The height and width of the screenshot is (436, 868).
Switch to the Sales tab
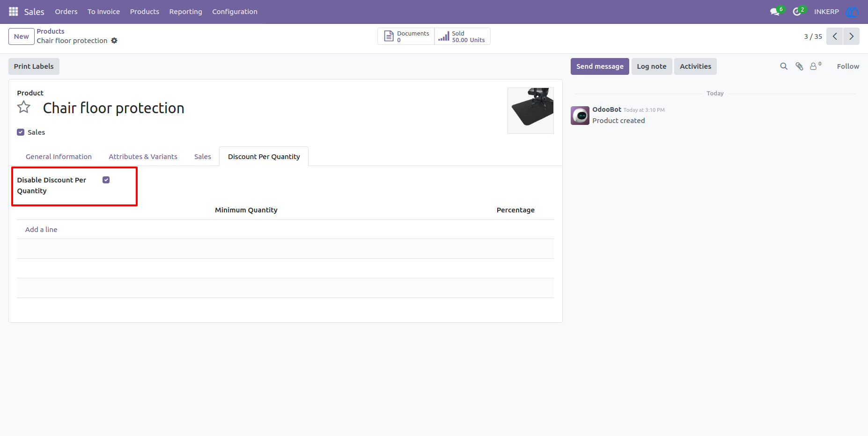[203, 157]
